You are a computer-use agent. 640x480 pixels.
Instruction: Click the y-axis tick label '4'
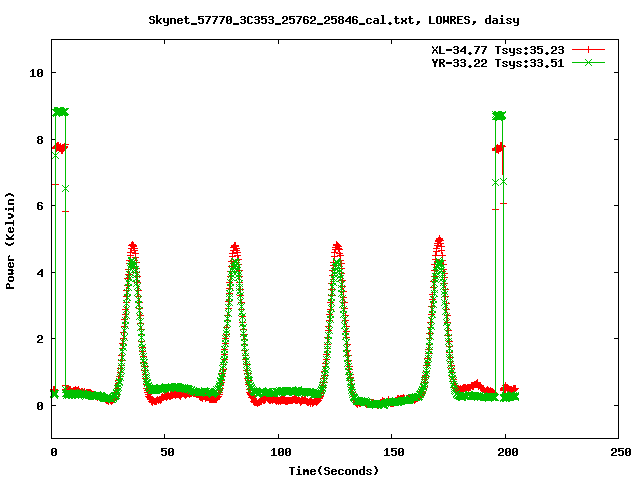[40, 273]
